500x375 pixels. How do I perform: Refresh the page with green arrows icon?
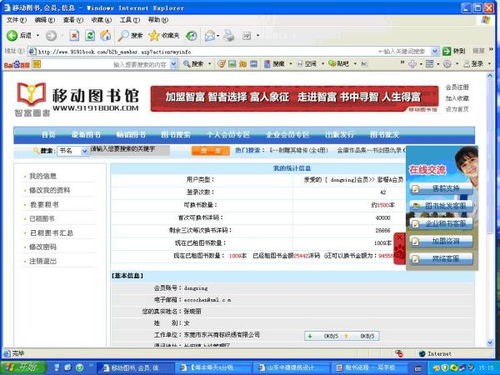pyautogui.click(x=90, y=36)
